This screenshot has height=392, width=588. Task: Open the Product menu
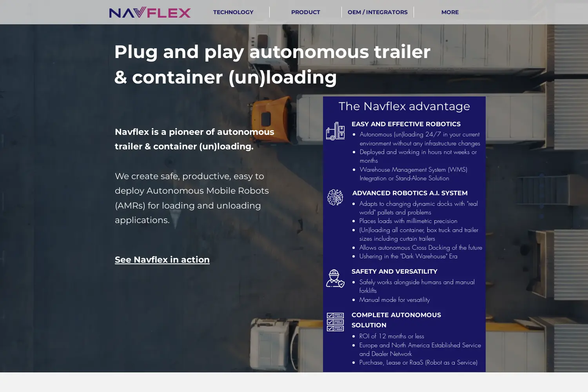305,12
